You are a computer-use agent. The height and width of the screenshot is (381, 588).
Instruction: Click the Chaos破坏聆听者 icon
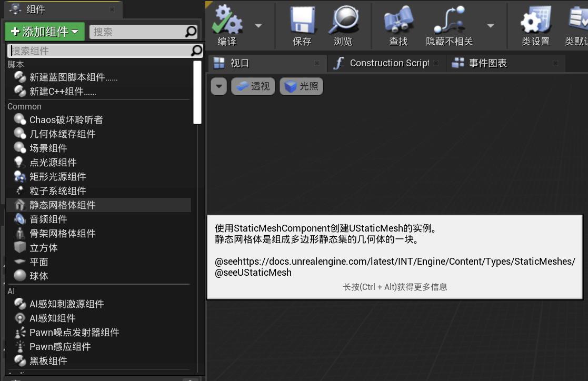(x=19, y=119)
